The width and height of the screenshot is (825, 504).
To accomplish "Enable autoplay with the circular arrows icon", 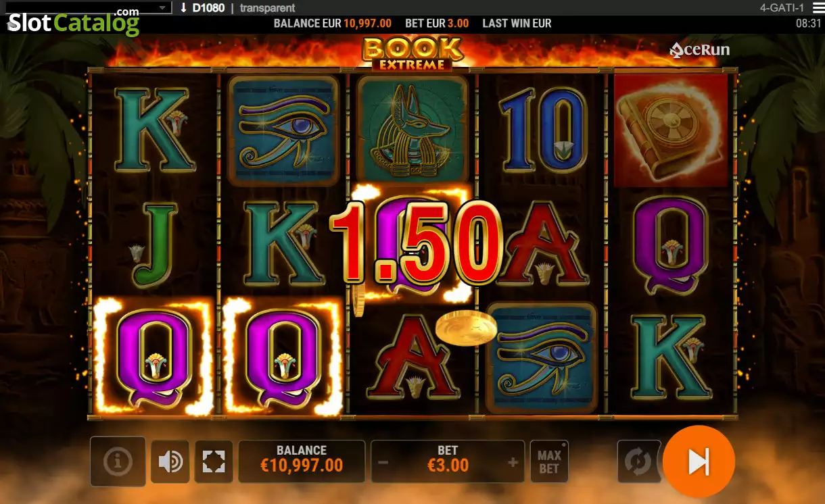I will 637,462.
